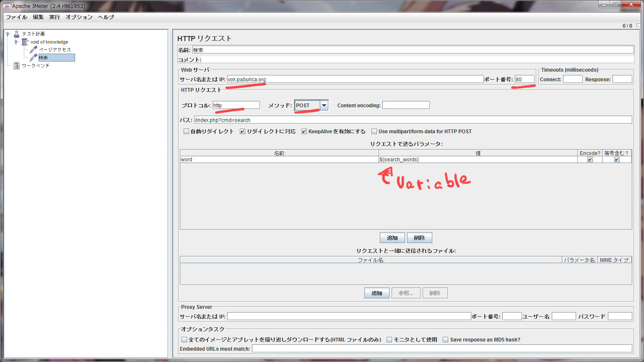Click the proxy ユーザー名 field
Image resolution: width=644 pixels, height=362 pixels.
564,316
